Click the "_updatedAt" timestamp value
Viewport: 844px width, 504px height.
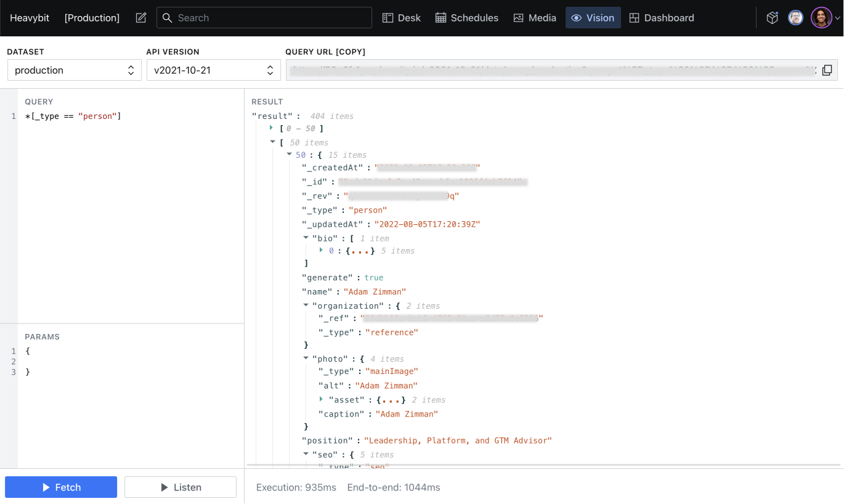pyautogui.click(x=427, y=224)
